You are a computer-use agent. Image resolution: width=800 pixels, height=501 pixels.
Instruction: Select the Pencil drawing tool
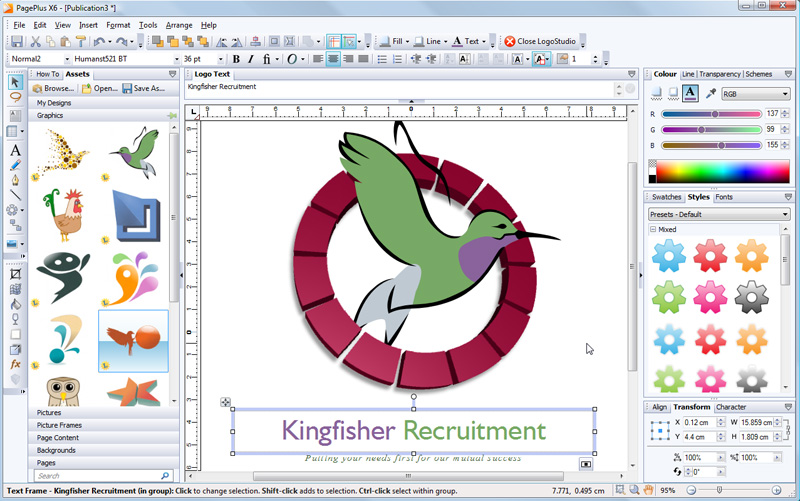point(15,165)
